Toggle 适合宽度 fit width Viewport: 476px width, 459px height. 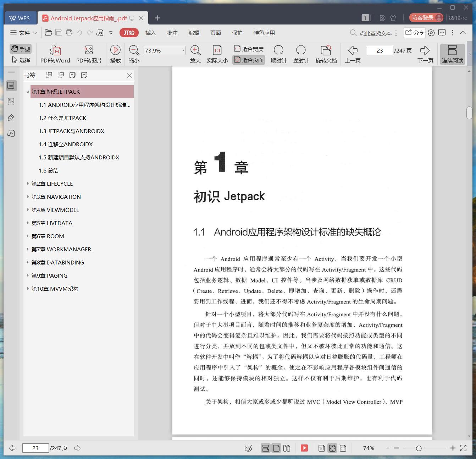(249, 49)
